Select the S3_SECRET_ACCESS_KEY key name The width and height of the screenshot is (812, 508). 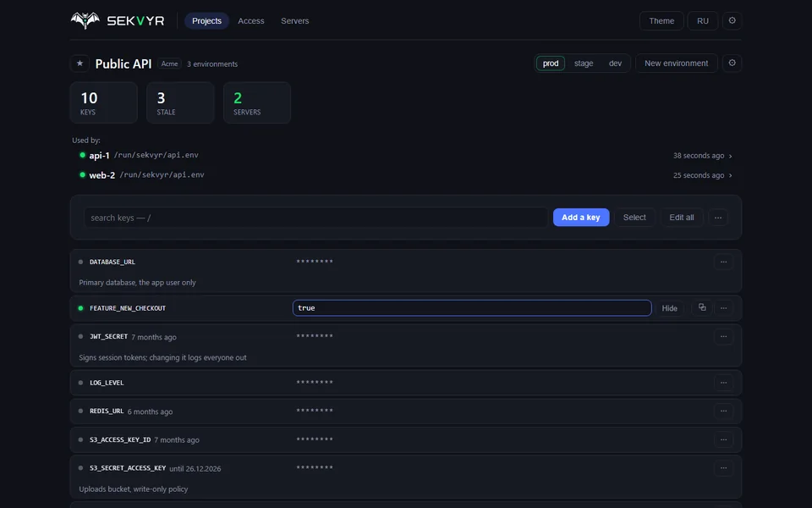(x=128, y=468)
